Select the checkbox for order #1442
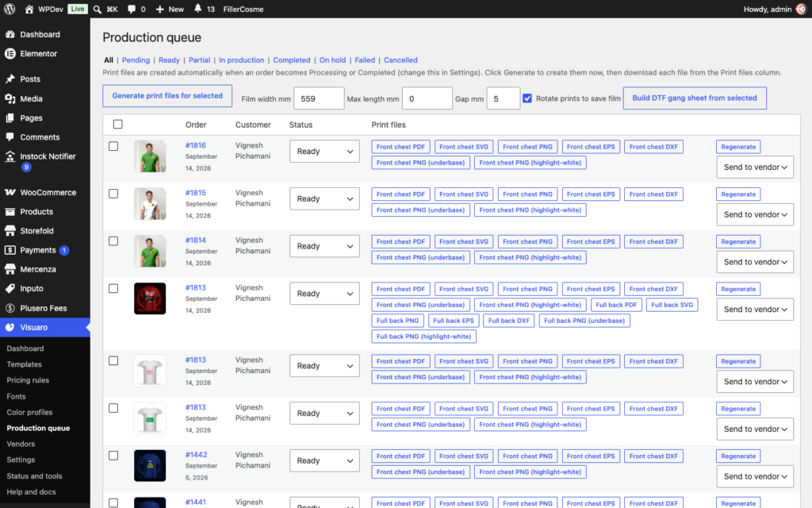The height and width of the screenshot is (508, 812). pyautogui.click(x=113, y=456)
